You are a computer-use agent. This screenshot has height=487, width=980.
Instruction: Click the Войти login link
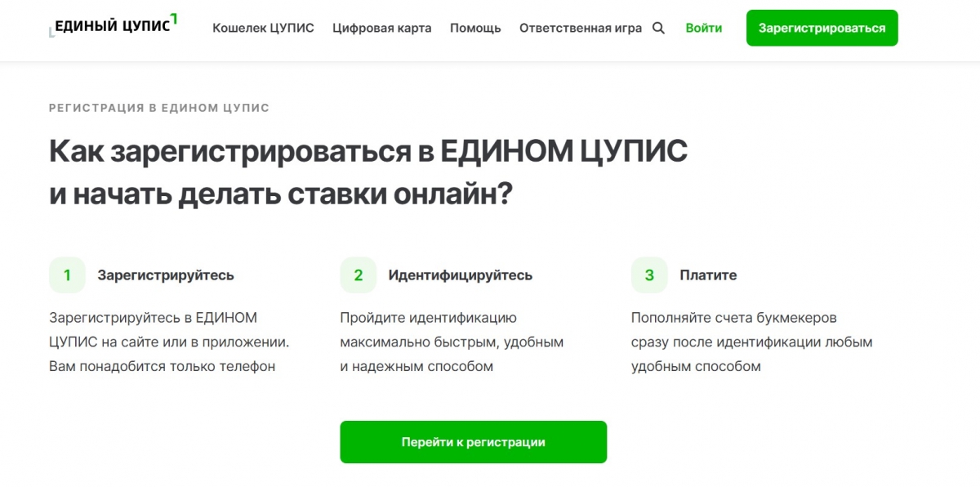(x=704, y=28)
